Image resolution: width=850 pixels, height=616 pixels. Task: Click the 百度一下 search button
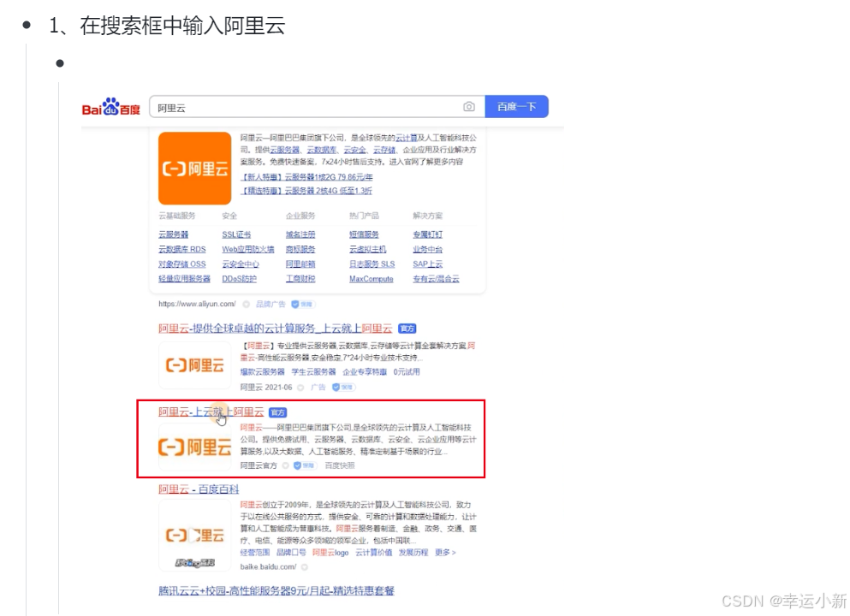pos(517,107)
